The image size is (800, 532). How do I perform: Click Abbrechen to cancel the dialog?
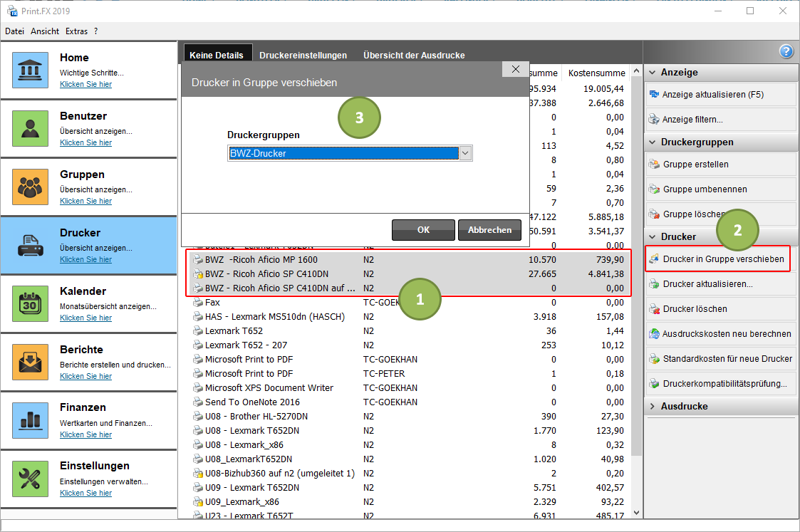pyautogui.click(x=490, y=230)
